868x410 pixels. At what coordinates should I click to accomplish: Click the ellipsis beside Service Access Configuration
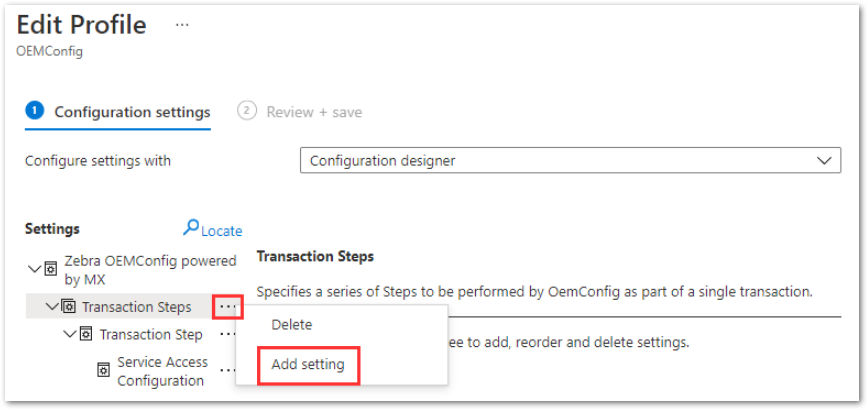tap(228, 370)
